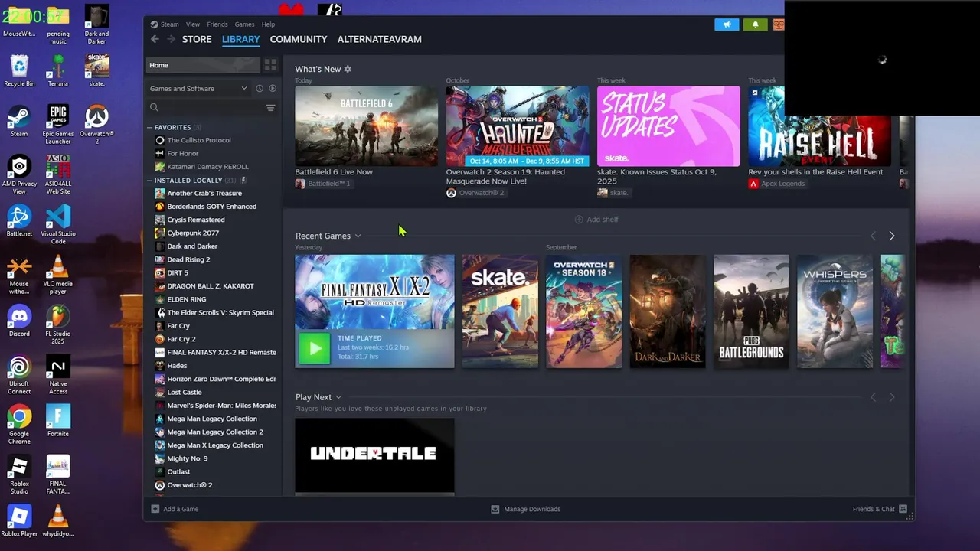Viewport: 980px width, 551px height.
Task: Open Dark and Darker recent game cover
Action: pyautogui.click(x=668, y=311)
